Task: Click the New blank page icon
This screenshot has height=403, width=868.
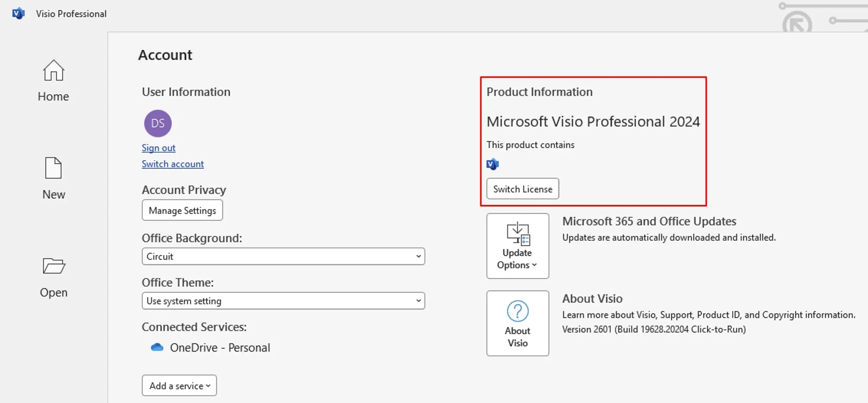Action: pos(53,168)
